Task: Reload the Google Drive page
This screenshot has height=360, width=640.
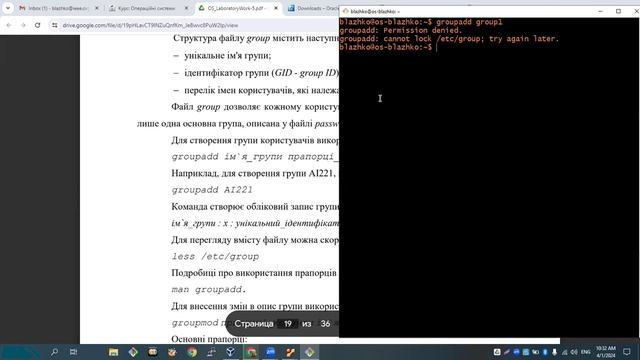Action: (38, 25)
